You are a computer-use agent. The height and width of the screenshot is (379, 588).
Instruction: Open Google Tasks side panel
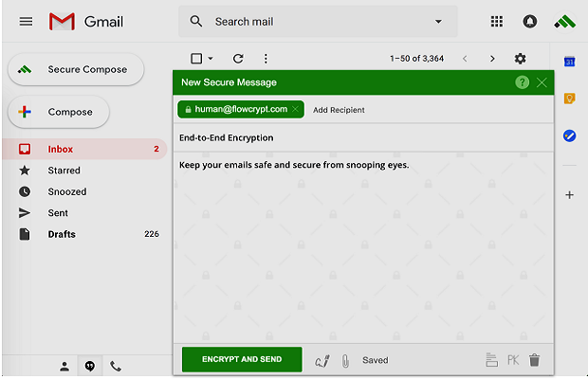click(569, 135)
